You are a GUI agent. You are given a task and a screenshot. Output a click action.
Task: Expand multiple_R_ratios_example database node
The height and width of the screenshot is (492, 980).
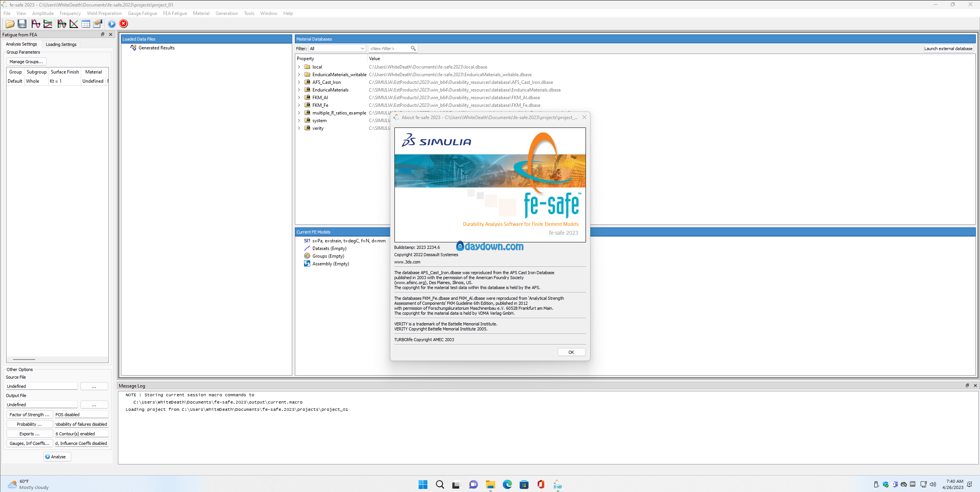click(299, 113)
